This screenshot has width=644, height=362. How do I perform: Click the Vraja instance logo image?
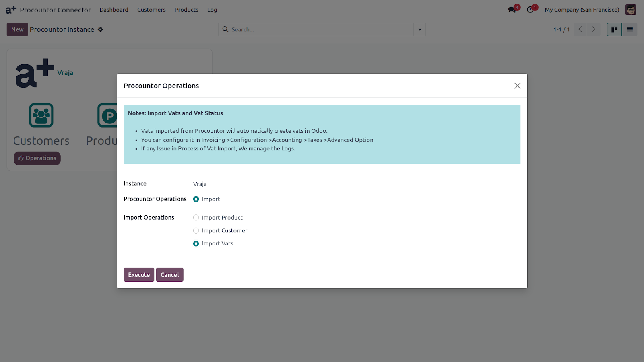(35, 73)
